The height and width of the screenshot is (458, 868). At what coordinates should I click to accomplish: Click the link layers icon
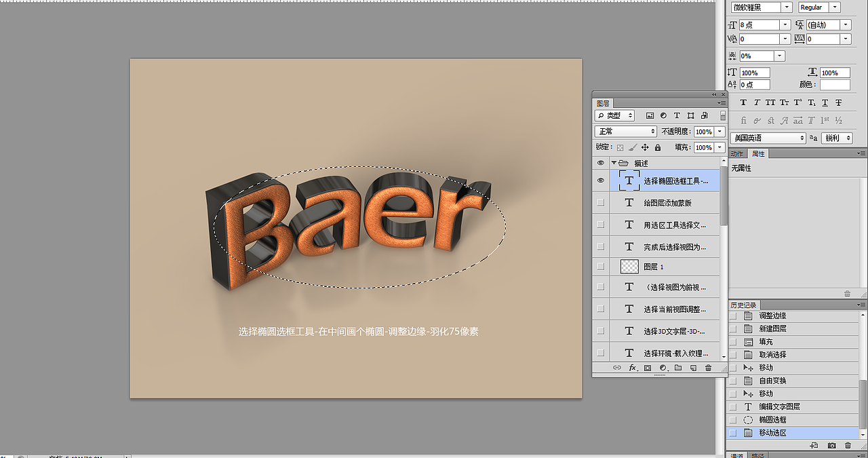pyautogui.click(x=617, y=368)
